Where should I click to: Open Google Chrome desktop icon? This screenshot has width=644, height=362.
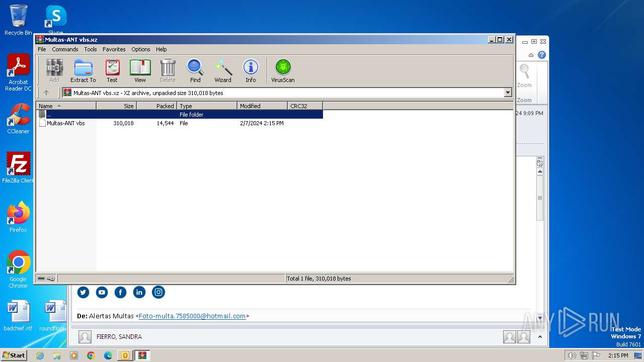pyautogui.click(x=18, y=269)
